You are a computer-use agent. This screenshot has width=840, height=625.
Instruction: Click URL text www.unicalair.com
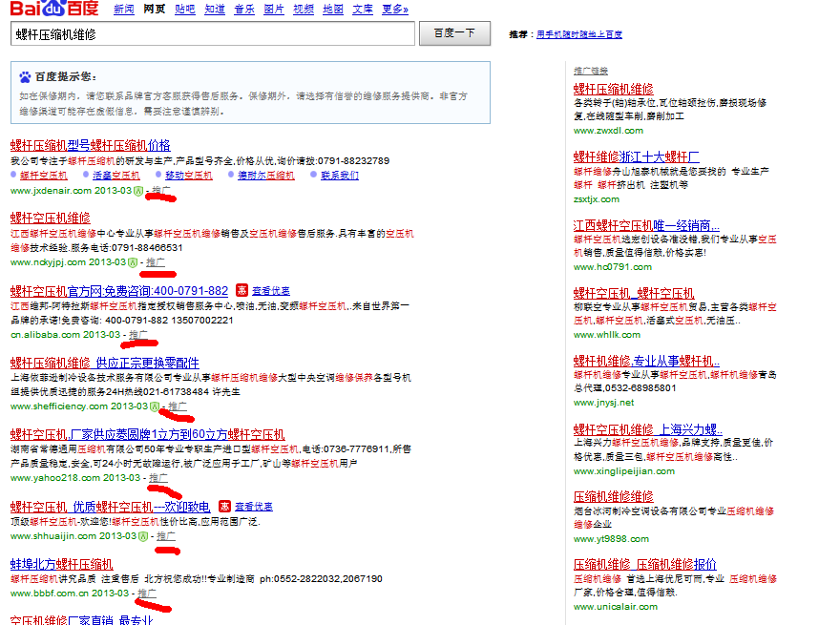click(615, 606)
